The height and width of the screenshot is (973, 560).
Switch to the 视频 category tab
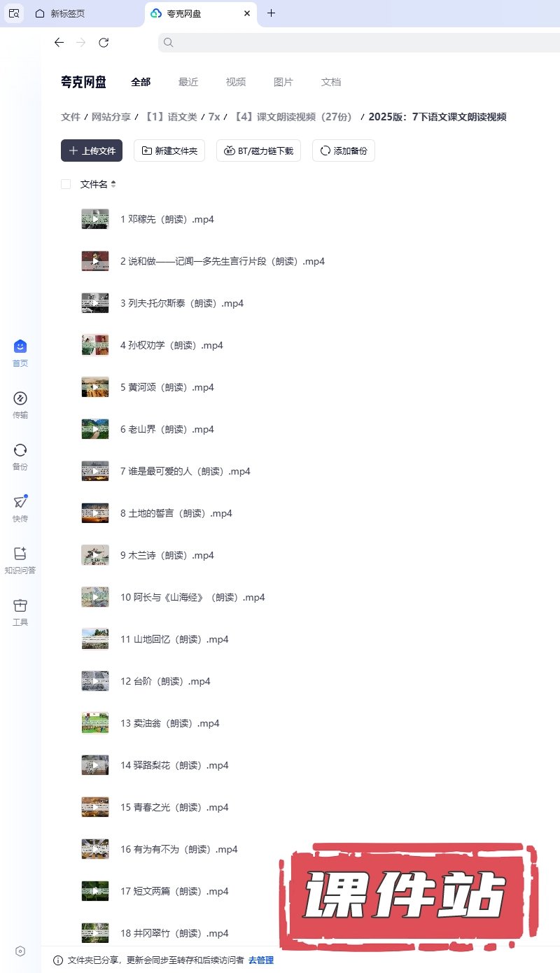point(236,82)
